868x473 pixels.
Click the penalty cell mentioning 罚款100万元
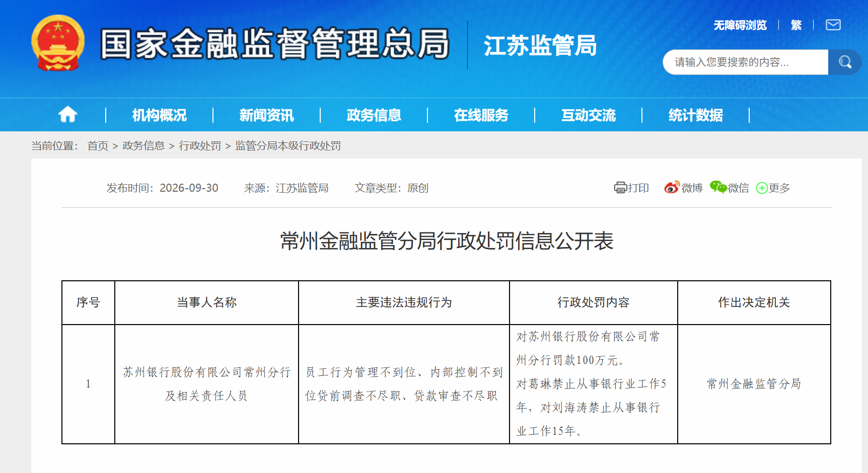(x=594, y=384)
